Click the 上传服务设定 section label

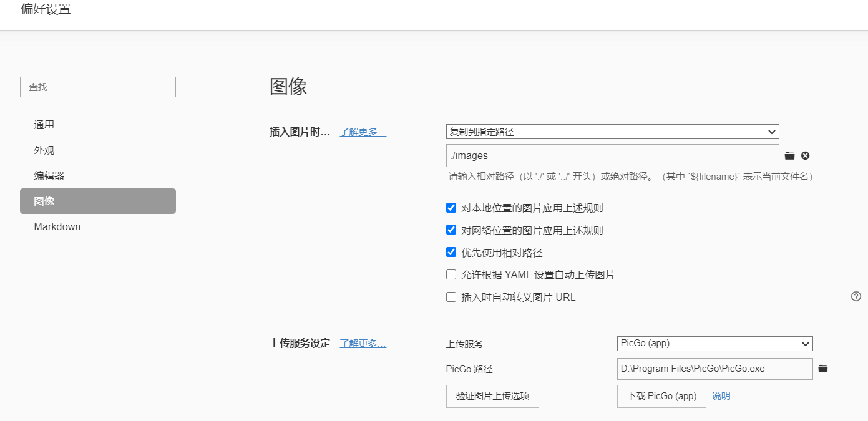click(300, 343)
